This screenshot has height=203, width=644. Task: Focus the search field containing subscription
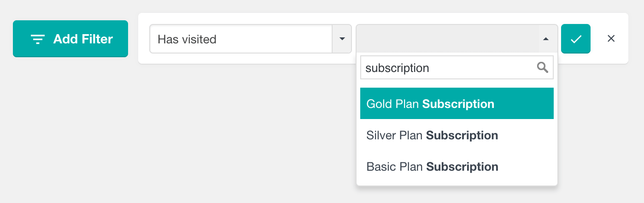tap(457, 68)
